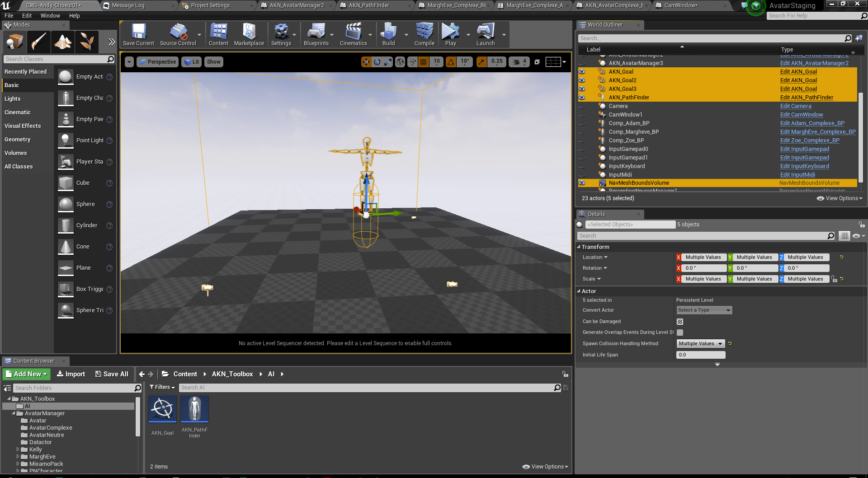Open Edit AKN_PathFinder link

[807, 98]
